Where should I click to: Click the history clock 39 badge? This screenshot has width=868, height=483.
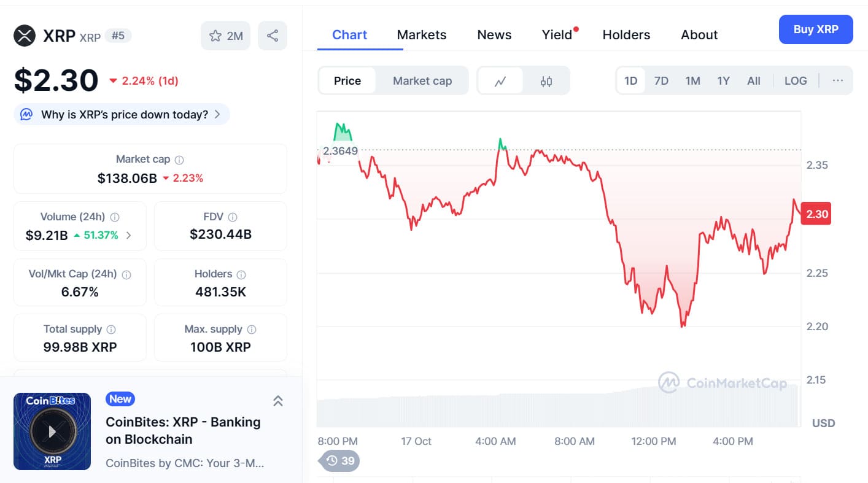point(339,460)
